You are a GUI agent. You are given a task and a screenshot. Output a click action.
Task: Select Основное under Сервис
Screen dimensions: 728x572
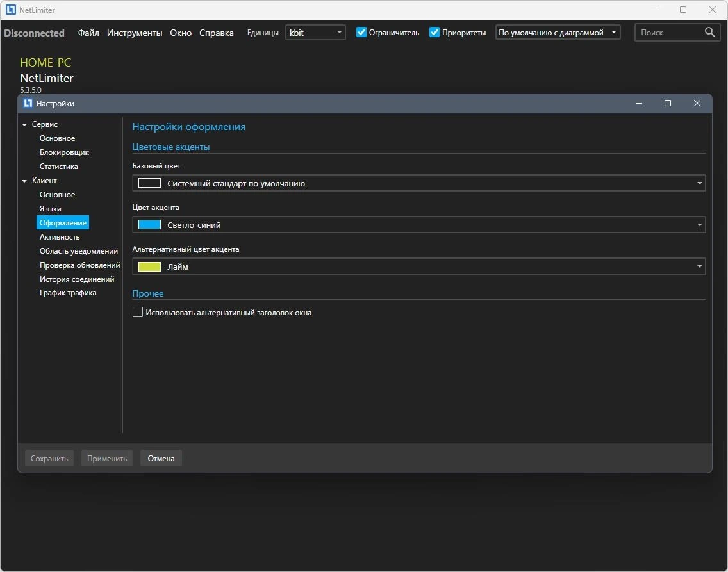57,138
